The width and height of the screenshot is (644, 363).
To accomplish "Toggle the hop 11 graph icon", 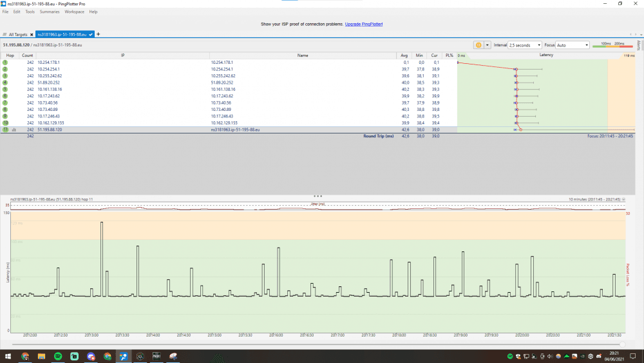I will point(14,130).
